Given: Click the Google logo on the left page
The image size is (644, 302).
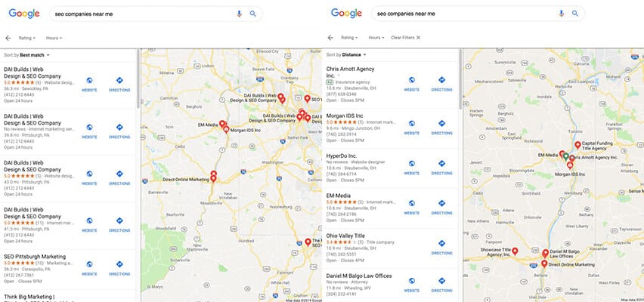Looking at the screenshot, I should [24, 14].
